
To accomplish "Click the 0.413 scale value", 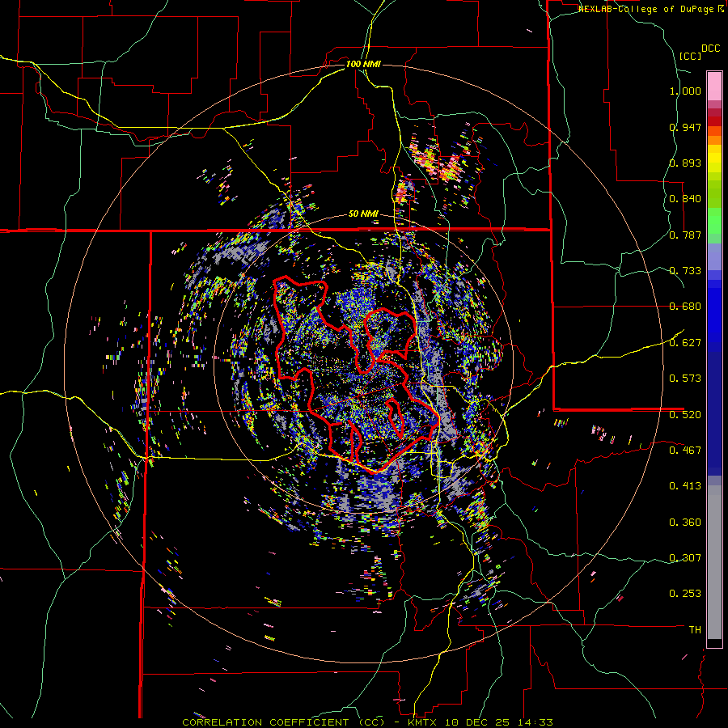I will 685,486.
